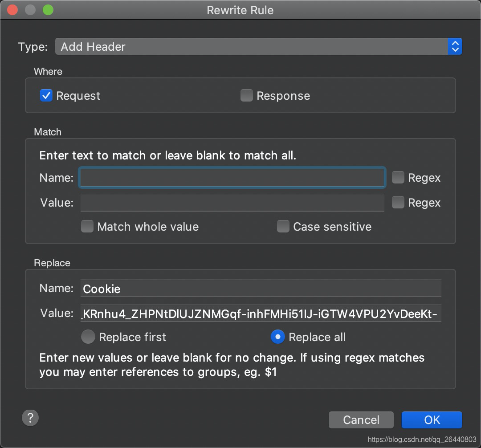Select the Replace all radio button
Viewport: 481px width, 448px height.
coord(277,337)
